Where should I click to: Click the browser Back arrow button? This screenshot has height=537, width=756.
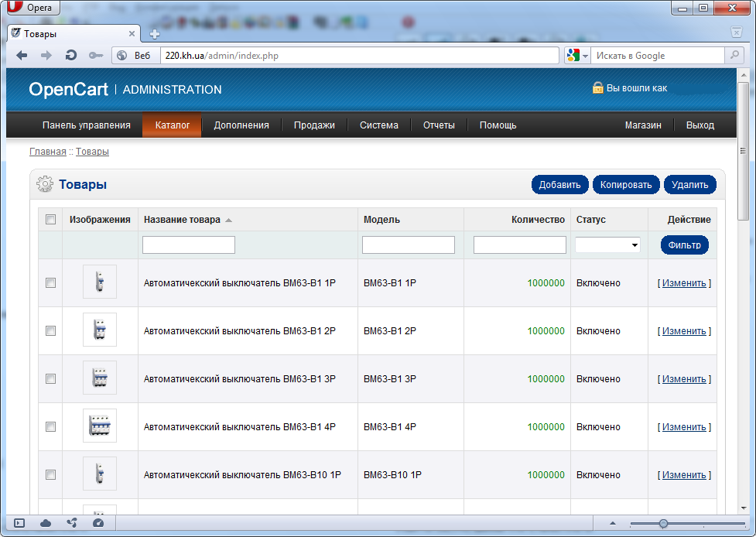(22, 56)
